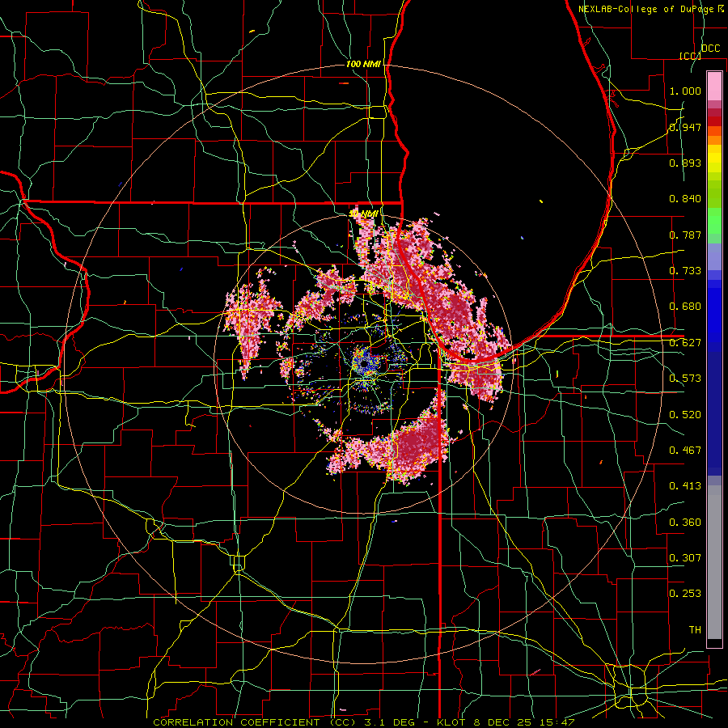
Task: Click the 0.787 legend value
Action: coord(685,235)
